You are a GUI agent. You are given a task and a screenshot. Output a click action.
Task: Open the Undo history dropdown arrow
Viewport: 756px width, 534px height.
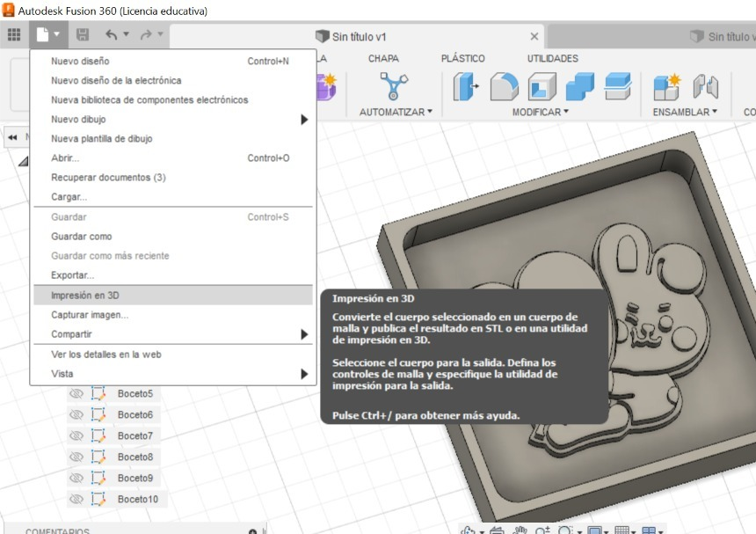(127, 34)
